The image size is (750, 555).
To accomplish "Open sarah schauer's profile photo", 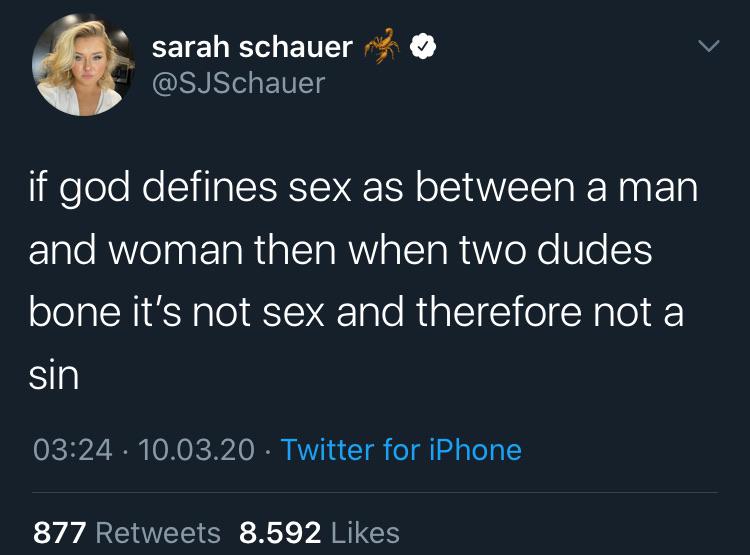I will [83, 66].
